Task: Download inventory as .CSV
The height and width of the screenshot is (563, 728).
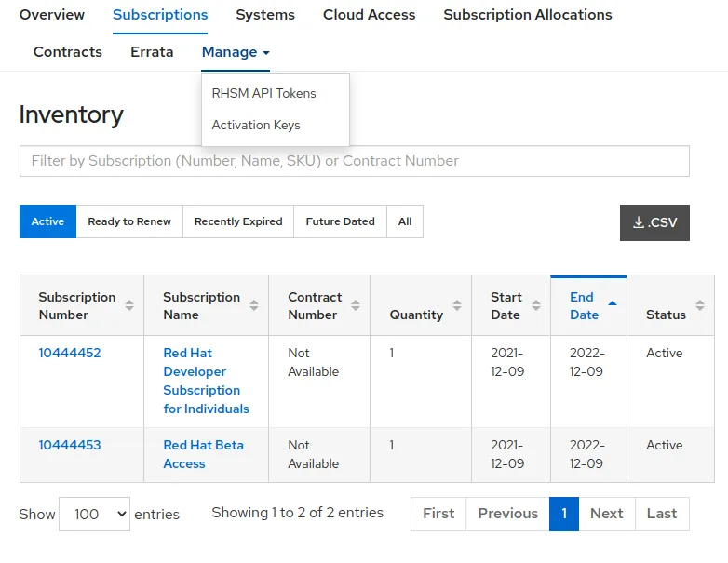Action: point(654,222)
